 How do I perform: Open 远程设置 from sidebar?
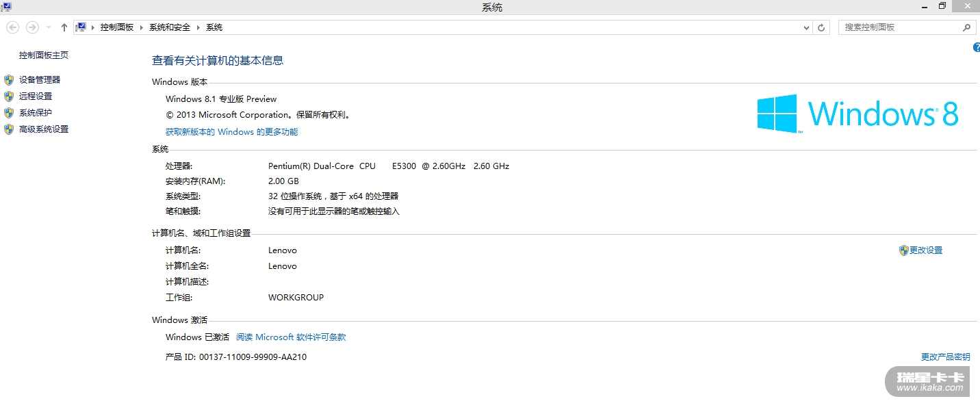pos(36,96)
